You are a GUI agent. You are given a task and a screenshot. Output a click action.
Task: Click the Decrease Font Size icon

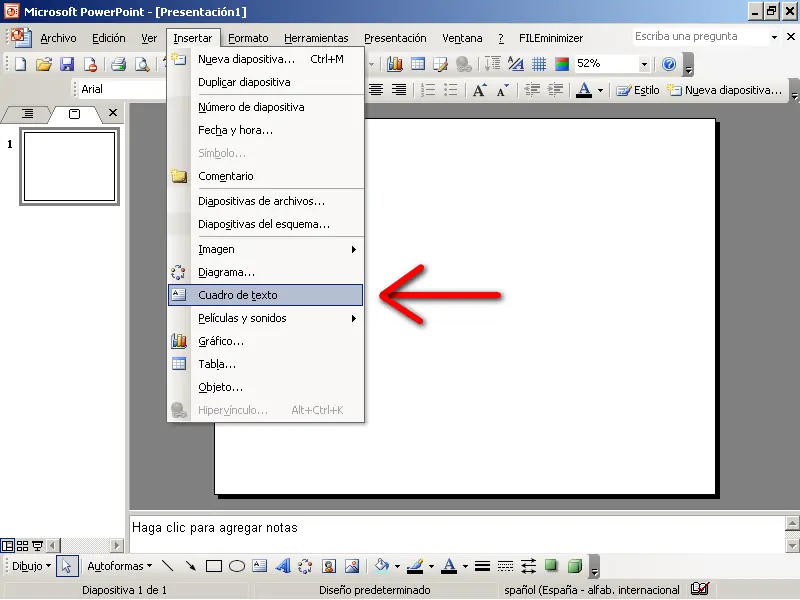click(503, 90)
